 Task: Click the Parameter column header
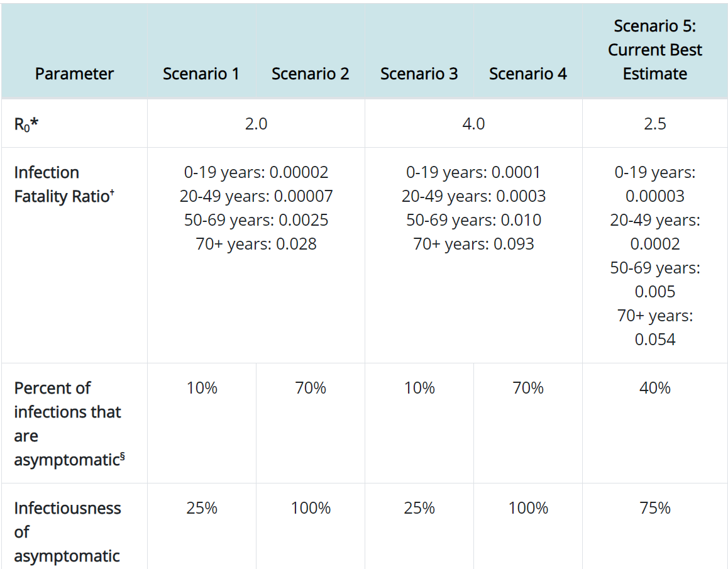[x=74, y=74]
